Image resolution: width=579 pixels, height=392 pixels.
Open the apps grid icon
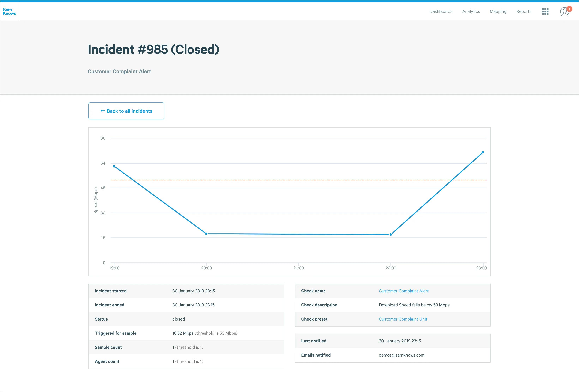coord(545,11)
